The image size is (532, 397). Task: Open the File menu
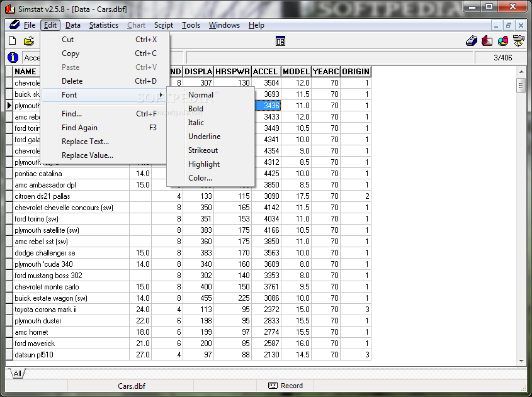pyautogui.click(x=30, y=25)
